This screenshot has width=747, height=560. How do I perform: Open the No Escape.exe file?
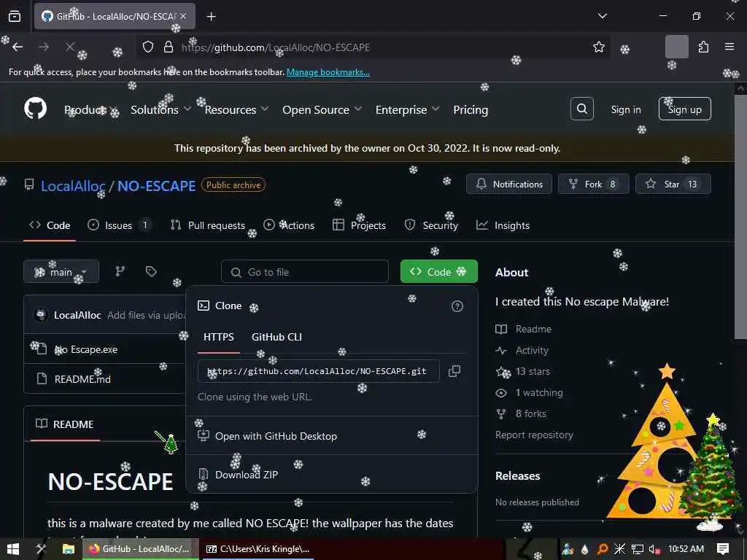(x=86, y=349)
